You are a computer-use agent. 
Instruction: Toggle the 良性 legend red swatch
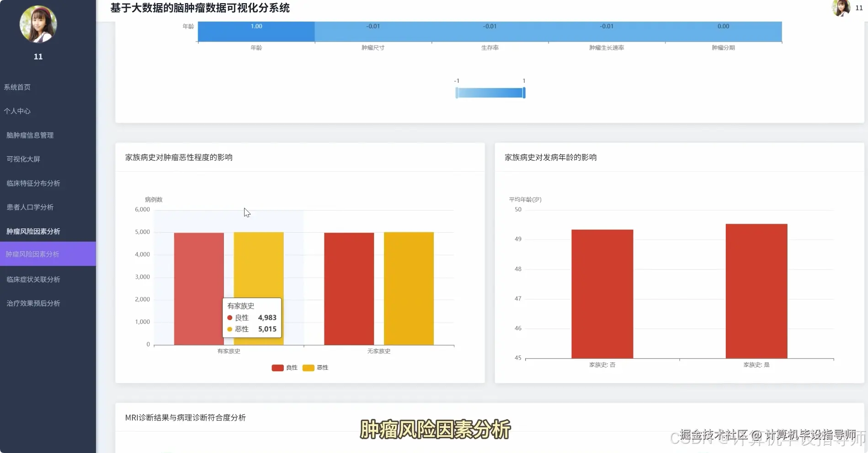pyautogui.click(x=277, y=368)
